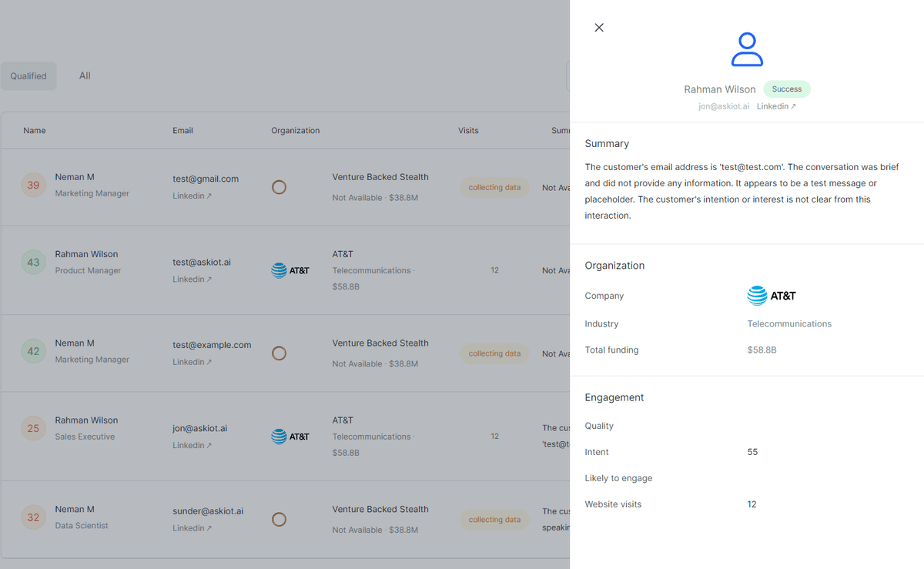Viewport: 924px width, 569px height.
Task: Click score badge 39 for Neman M
Action: click(33, 185)
